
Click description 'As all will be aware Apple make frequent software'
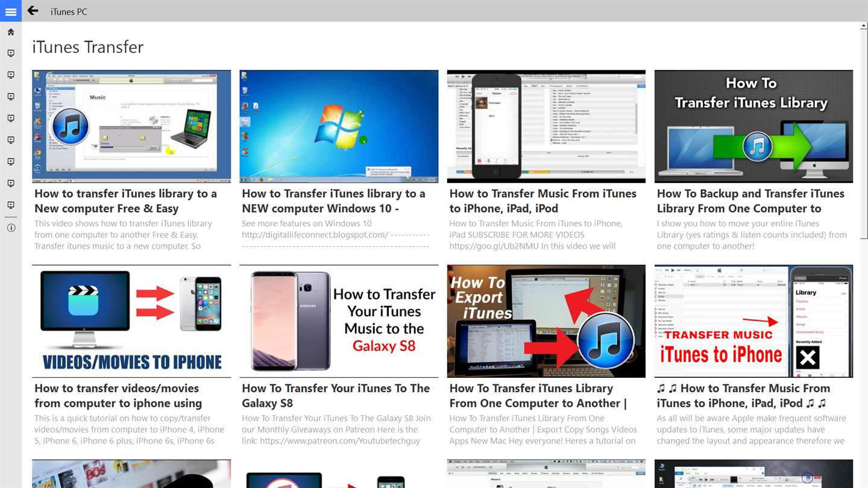[x=752, y=430]
